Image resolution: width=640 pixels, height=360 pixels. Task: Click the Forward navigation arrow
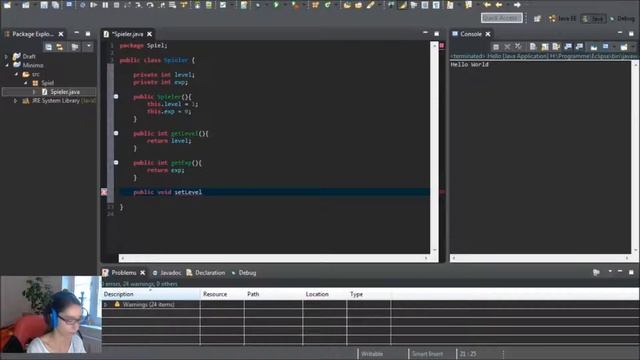pyautogui.click(x=517, y=5)
